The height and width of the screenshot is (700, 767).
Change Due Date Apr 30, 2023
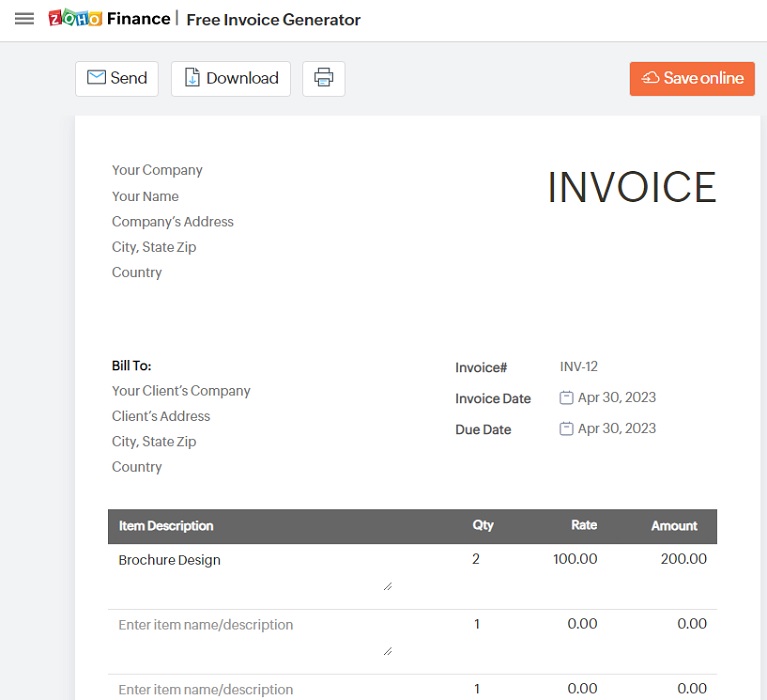(616, 429)
